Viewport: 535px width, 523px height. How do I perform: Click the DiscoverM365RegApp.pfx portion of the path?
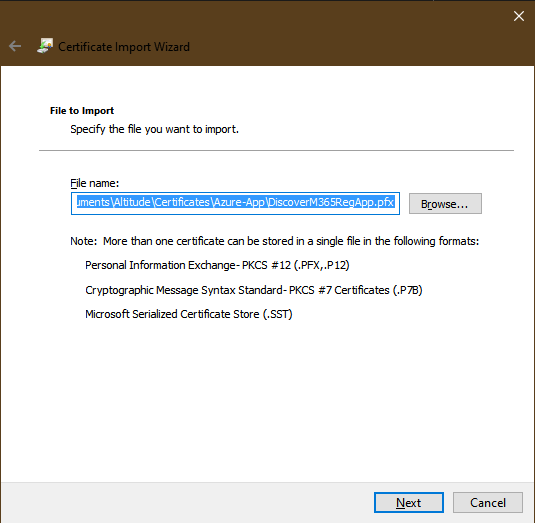tap(331, 202)
